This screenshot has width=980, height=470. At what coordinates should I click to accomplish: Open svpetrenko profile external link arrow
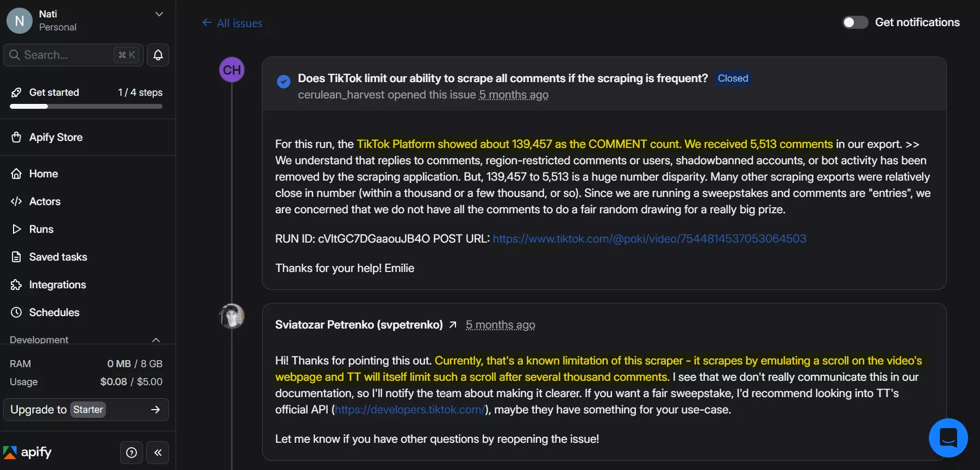coord(453,325)
